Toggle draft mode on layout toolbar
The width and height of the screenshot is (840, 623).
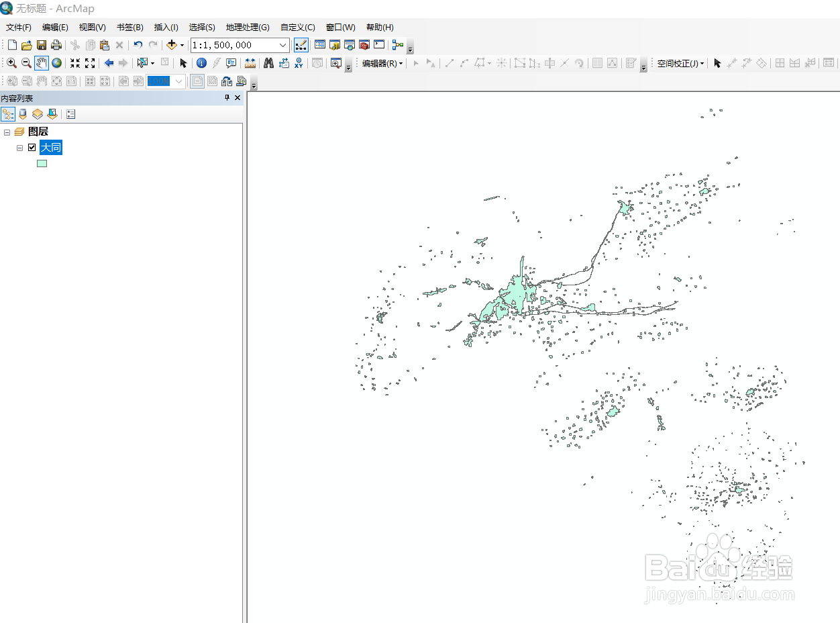[197, 81]
